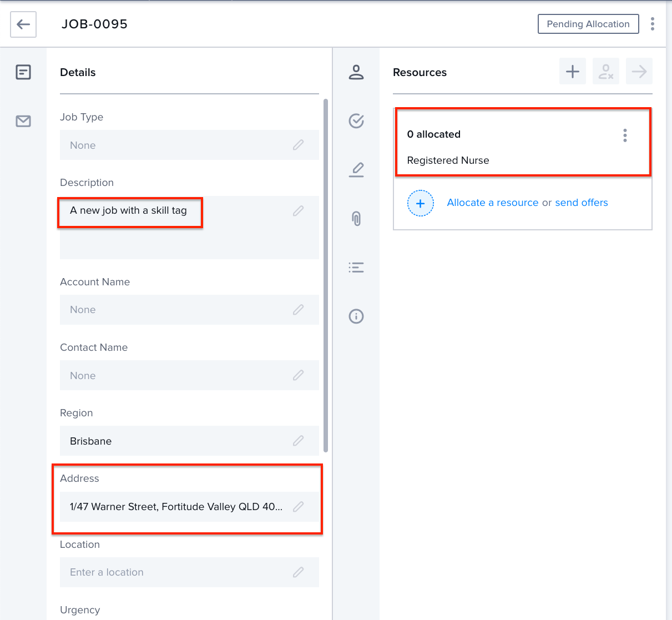This screenshot has height=620, width=672.
Task: Open the activity list icon panel
Action: 356,268
